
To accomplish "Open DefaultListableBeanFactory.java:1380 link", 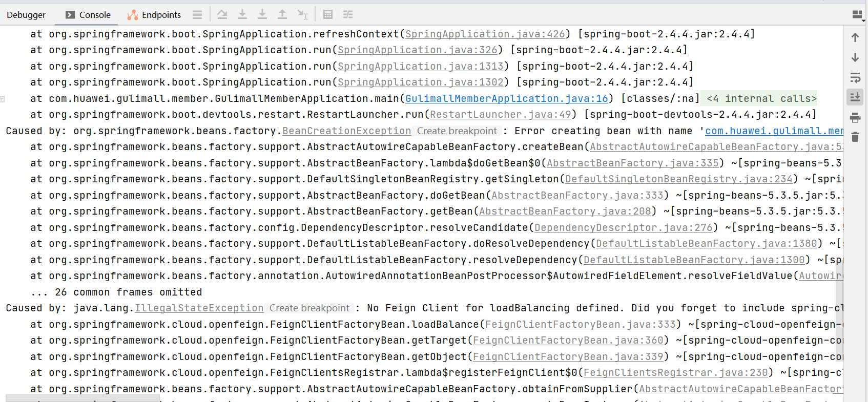I will tap(706, 244).
